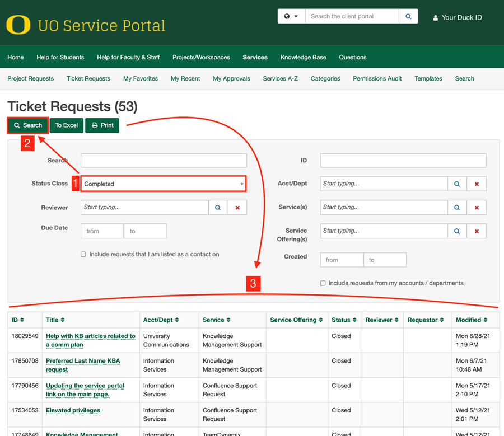The height and width of the screenshot is (436, 504).
Task: Go to the Home menu item
Action: coord(16,57)
